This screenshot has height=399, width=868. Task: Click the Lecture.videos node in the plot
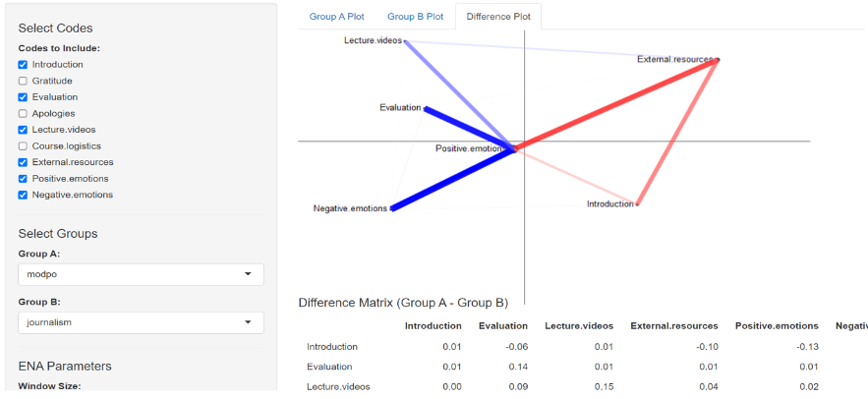click(405, 41)
